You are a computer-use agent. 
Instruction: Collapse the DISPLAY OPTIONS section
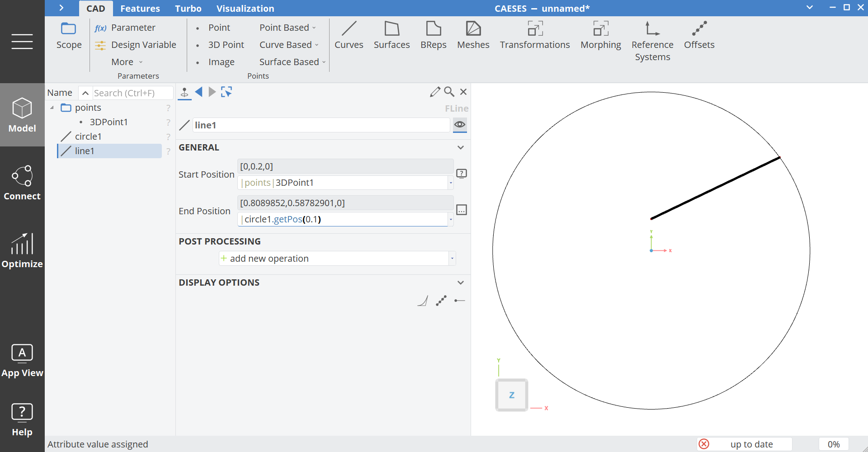(x=461, y=282)
